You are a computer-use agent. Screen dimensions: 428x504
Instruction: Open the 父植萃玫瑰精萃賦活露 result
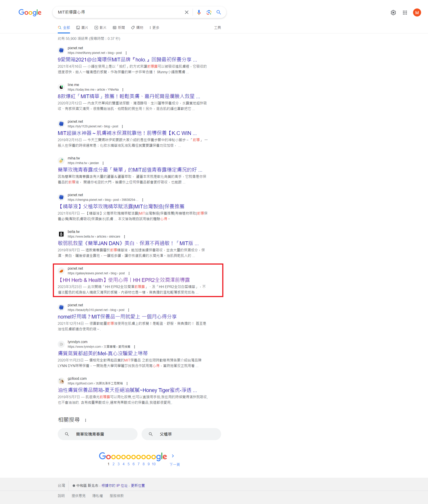click(121, 206)
